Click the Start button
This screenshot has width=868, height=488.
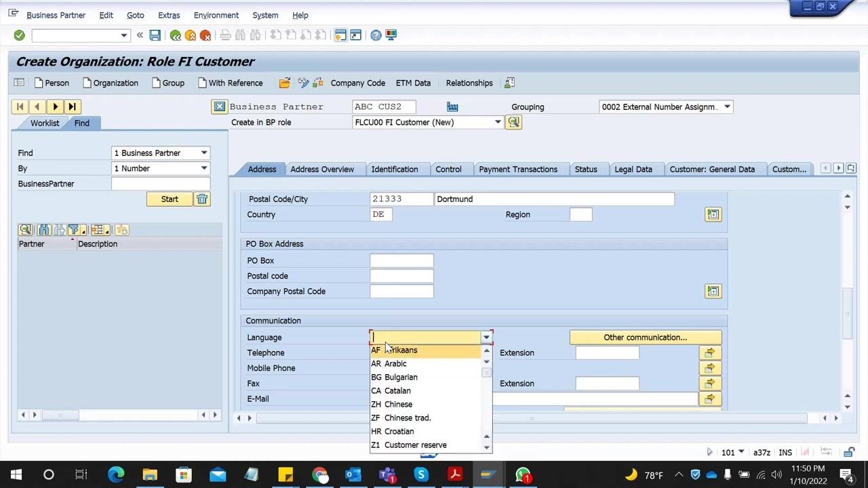pyautogui.click(x=170, y=199)
